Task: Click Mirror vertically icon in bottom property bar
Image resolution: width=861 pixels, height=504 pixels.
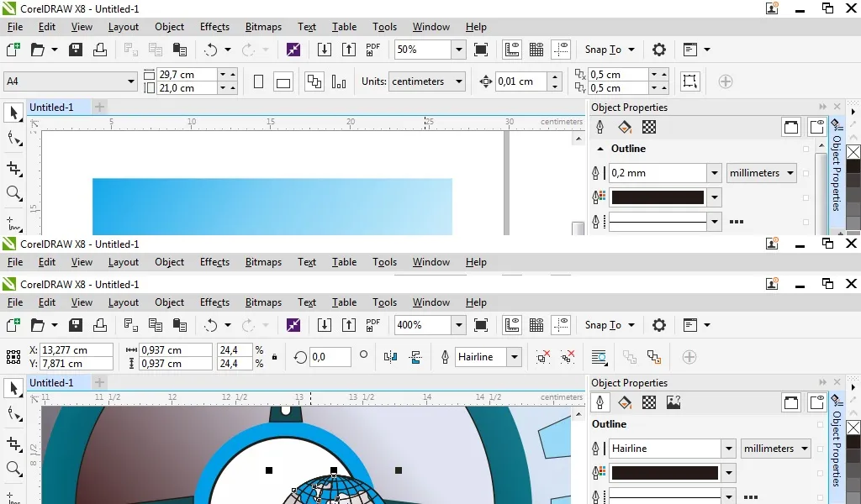Action: point(415,357)
